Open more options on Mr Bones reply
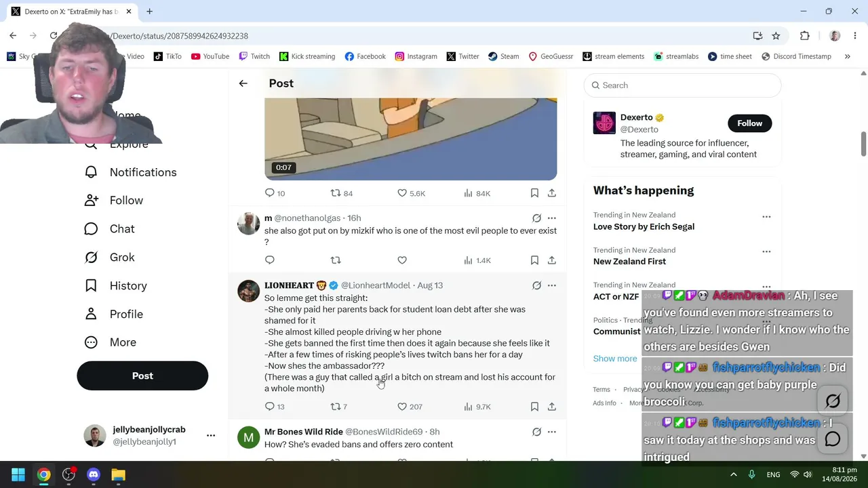 [552, 432]
